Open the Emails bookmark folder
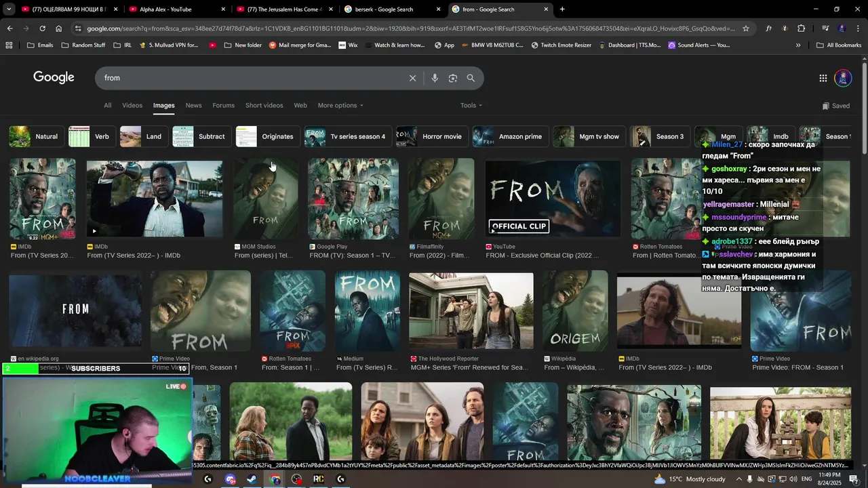Image resolution: width=868 pixels, height=488 pixels. pos(39,45)
